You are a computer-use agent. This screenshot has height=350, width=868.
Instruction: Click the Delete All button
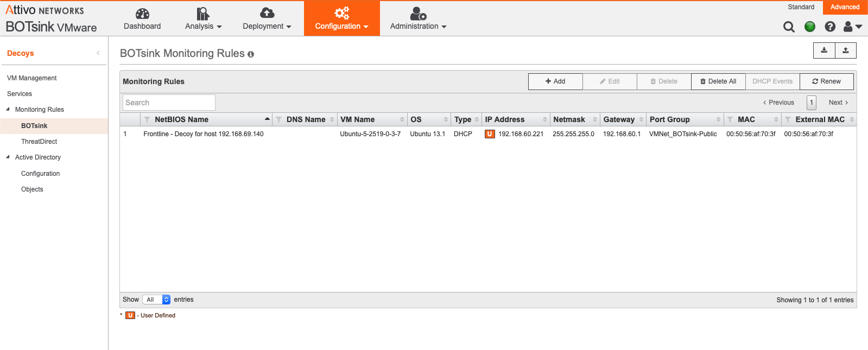[718, 81]
